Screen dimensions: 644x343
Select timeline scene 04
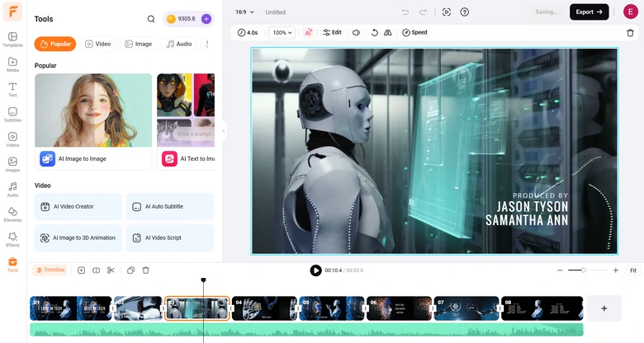click(264, 308)
